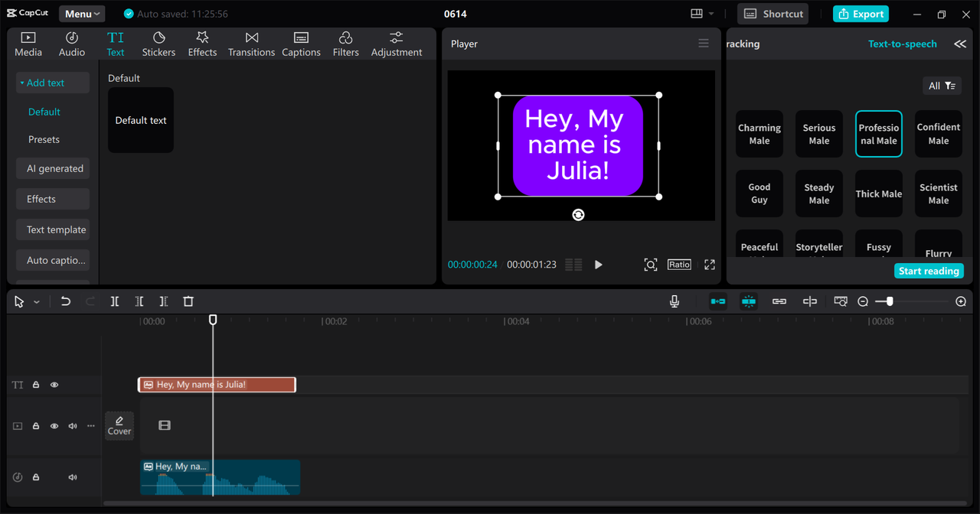980x514 pixels.
Task: Zoom out the timeline
Action: 863,301
